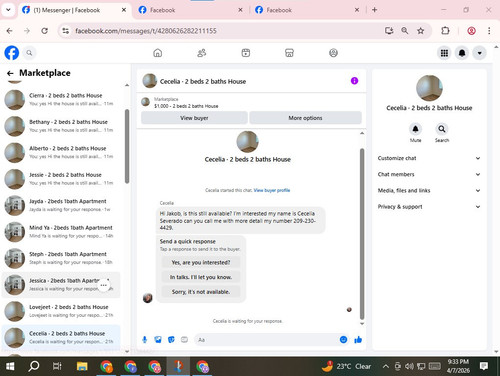Open the Watch video icon in the top nav
Viewport: 500px width, 376px height.
(x=246, y=53)
